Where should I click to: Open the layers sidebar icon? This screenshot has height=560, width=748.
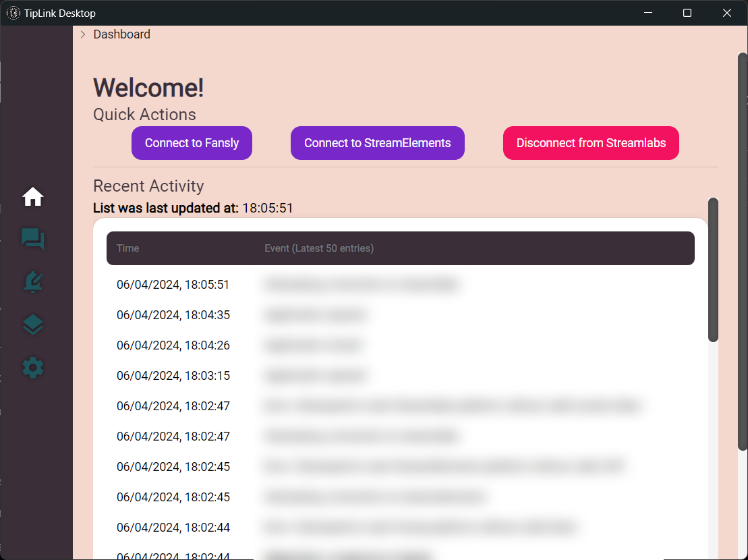[x=33, y=325]
